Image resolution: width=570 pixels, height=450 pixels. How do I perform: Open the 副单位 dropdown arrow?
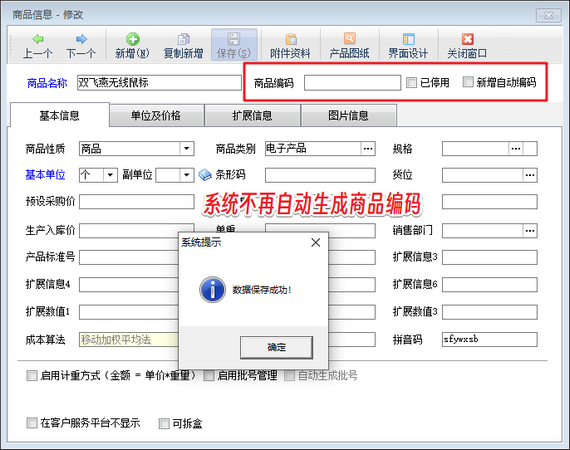pyautogui.click(x=186, y=175)
